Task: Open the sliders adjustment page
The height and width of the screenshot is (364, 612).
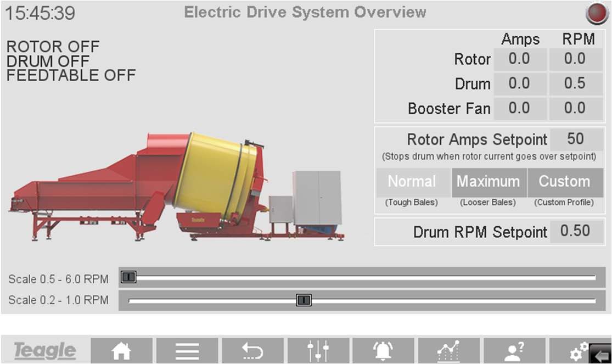Action: pyautogui.click(x=317, y=351)
